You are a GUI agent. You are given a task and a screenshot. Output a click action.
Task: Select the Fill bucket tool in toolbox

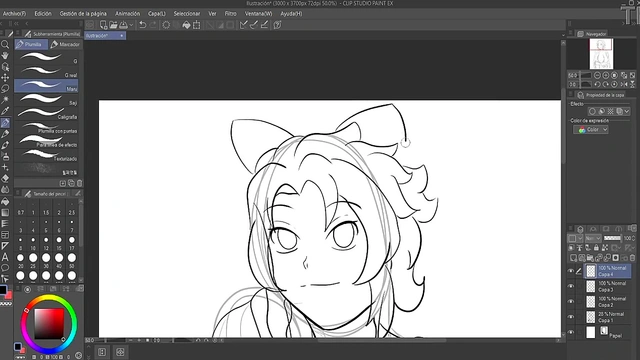tap(5, 201)
